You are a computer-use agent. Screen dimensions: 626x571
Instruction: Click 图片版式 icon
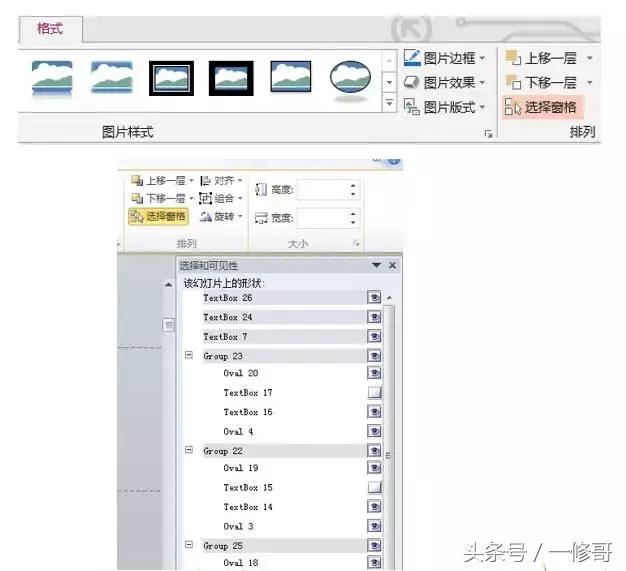412,107
